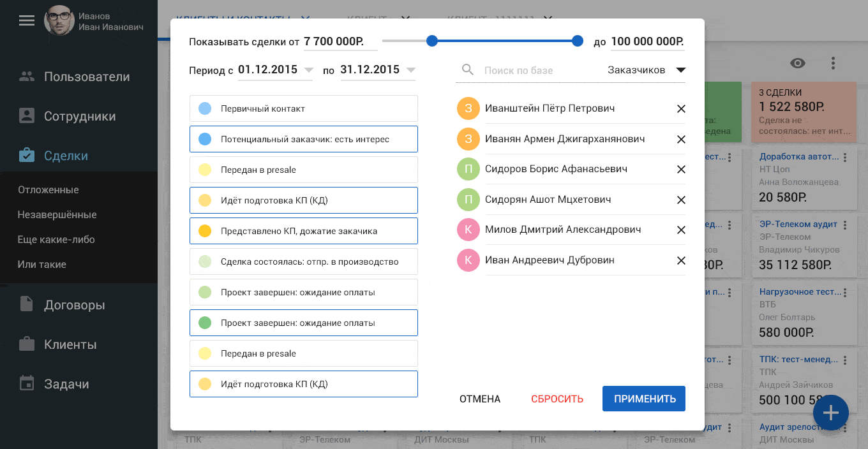Viewport: 868px width, 449px height.
Task: Toggle first Передан в presale filter
Action: coord(304,170)
